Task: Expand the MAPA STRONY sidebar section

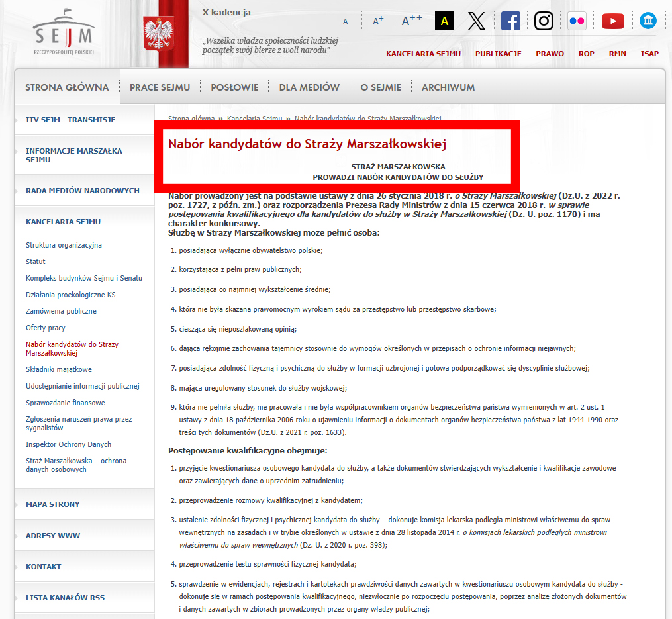Action: click(x=52, y=504)
